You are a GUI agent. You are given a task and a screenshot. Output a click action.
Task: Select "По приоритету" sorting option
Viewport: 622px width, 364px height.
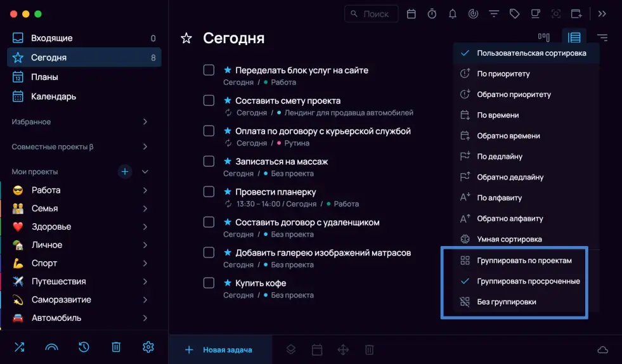tap(503, 74)
